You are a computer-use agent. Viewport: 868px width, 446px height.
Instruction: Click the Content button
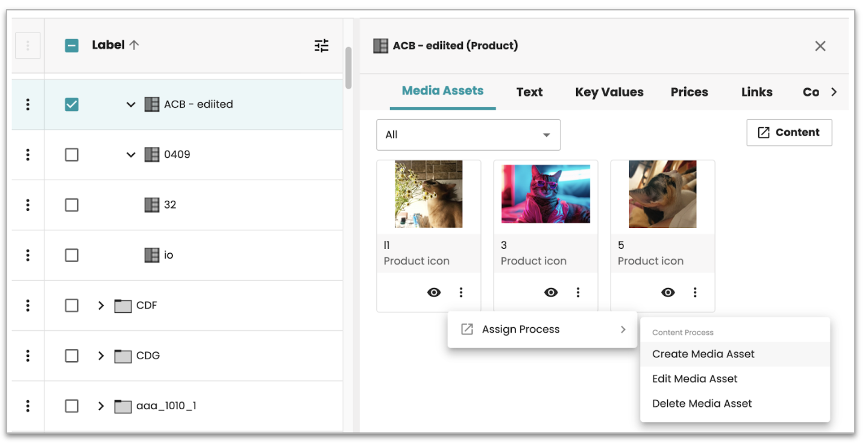click(789, 133)
